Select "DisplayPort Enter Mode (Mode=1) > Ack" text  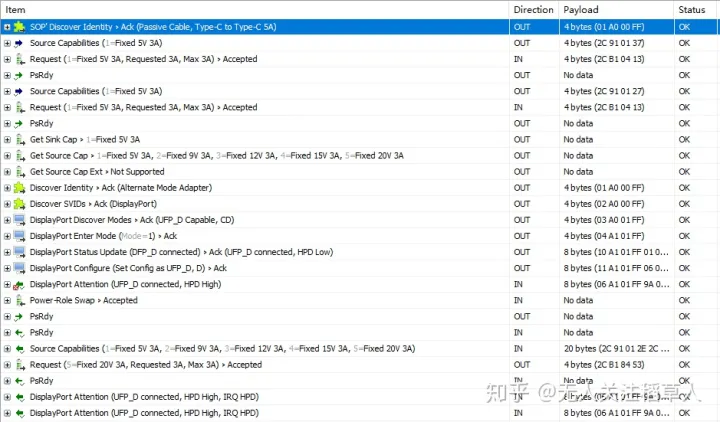coord(103,236)
